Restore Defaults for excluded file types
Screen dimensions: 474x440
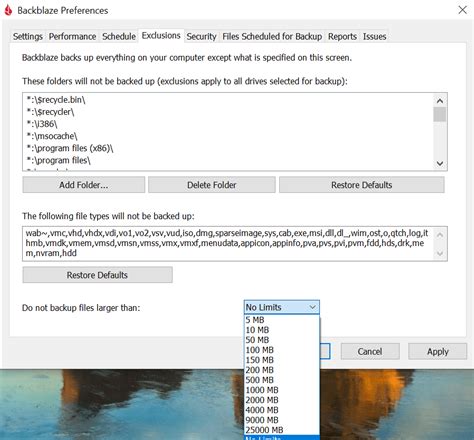point(97,275)
